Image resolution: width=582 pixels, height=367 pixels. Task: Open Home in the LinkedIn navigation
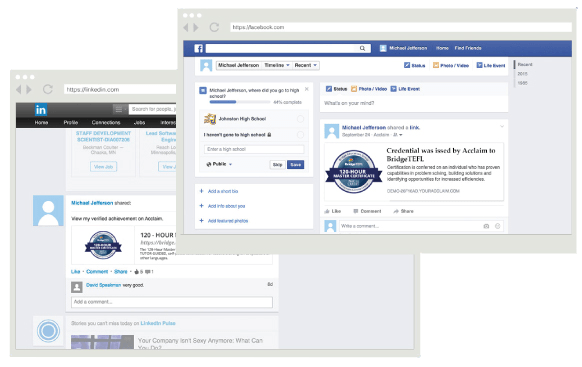pyautogui.click(x=41, y=122)
